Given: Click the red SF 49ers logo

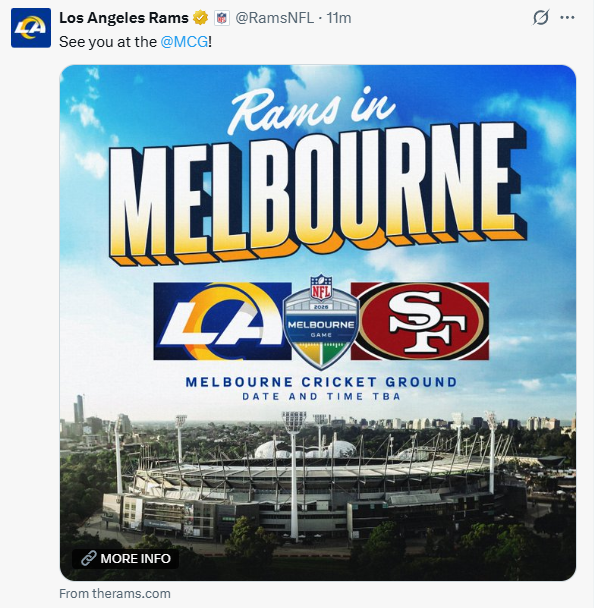Looking at the screenshot, I should [x=420, y=321].
